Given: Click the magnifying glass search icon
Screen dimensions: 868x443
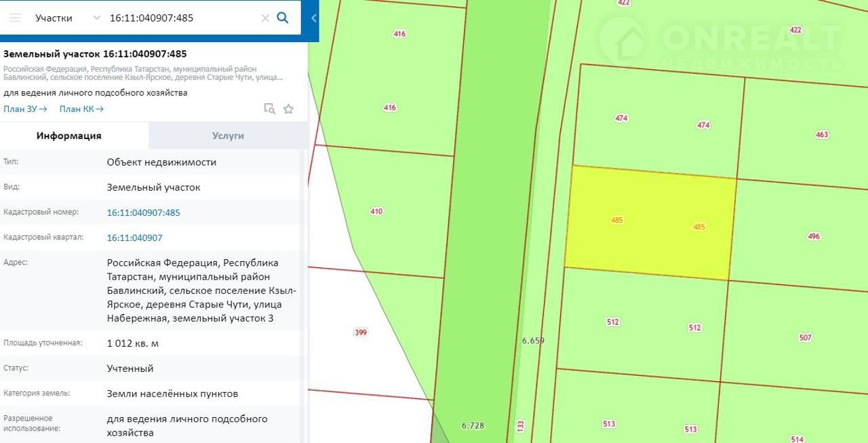Looking at the screenshot, I should [x=283, y=18].
